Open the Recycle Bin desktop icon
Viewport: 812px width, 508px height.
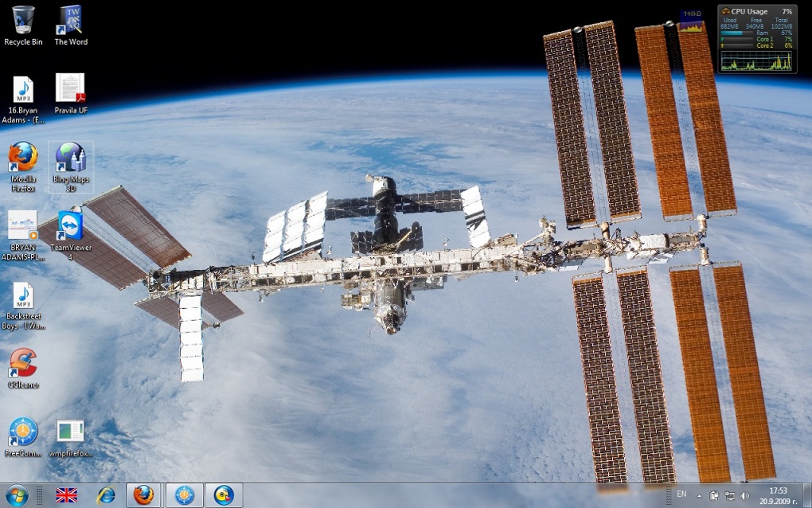[x=23, y=21]
